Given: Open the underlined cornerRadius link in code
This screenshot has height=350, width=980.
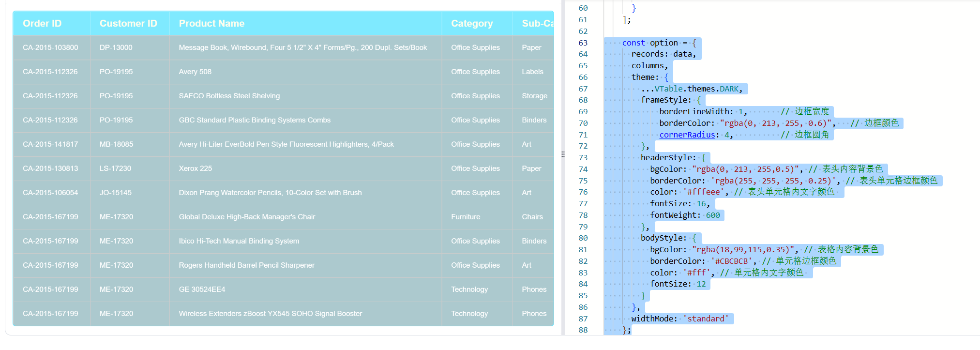Looking at the screenshot, I should (x=687, y=135).
